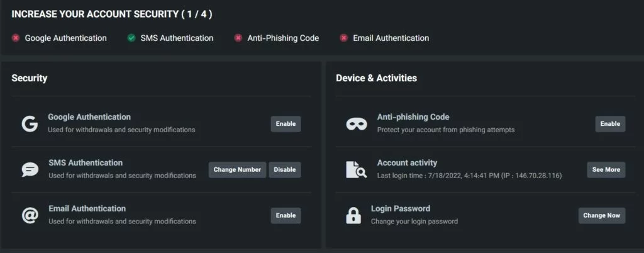This screenshot has width=644, height=253.
Task: Click the Anti-phishing mask icon
Action: (357, 123)
